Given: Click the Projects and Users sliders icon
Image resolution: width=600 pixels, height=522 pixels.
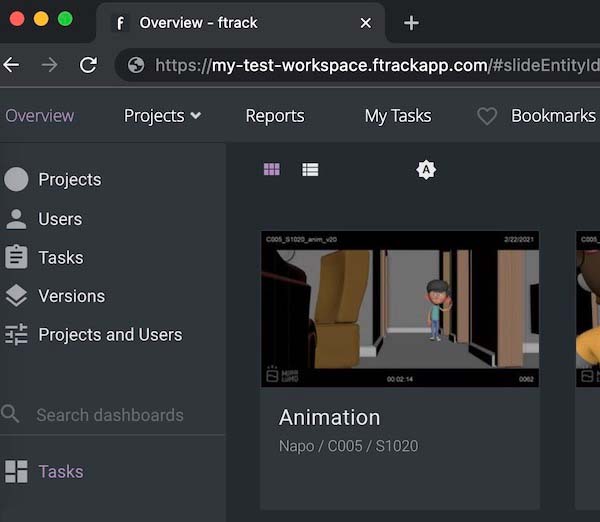Looking at the screenshot, I should tap(16, 335).
